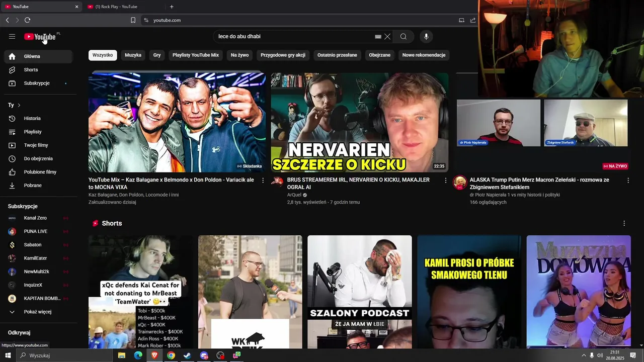
Task: Click the Windows Start button
Action: (8, 355)
